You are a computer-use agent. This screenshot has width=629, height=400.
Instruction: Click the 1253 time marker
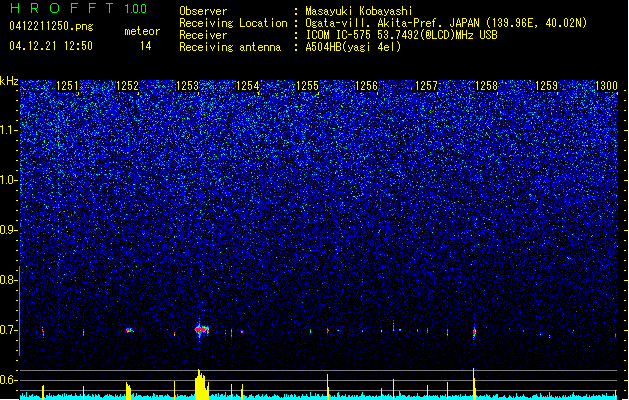[x=187, y=86]
